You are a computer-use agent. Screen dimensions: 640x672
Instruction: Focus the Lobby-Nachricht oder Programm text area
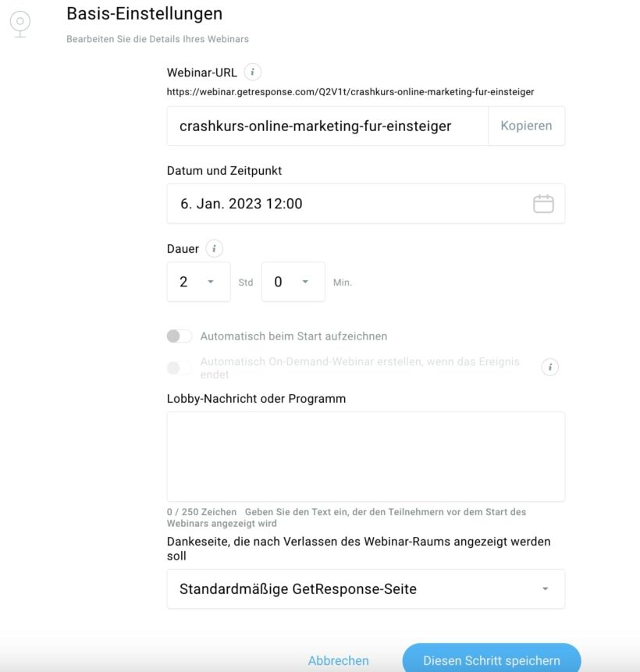click(365, 457)
